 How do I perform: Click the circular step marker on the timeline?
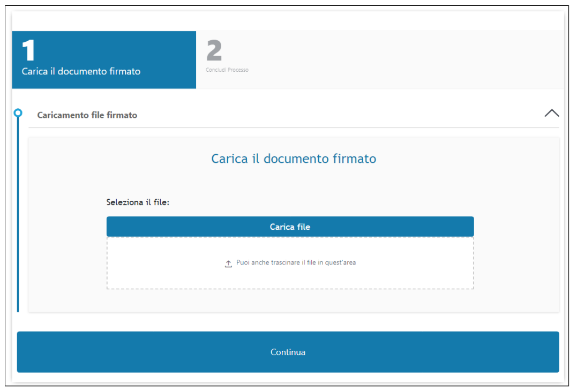(18, 113)
